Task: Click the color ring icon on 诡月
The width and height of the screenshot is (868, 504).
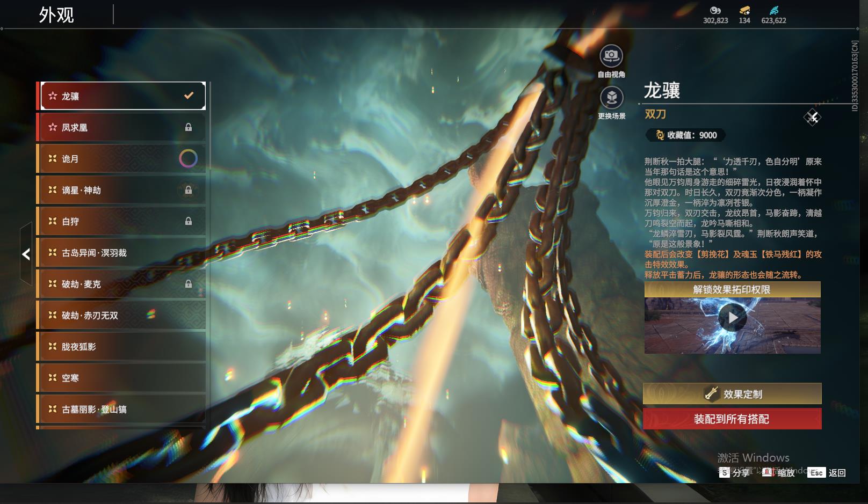Action: [188, 158]
